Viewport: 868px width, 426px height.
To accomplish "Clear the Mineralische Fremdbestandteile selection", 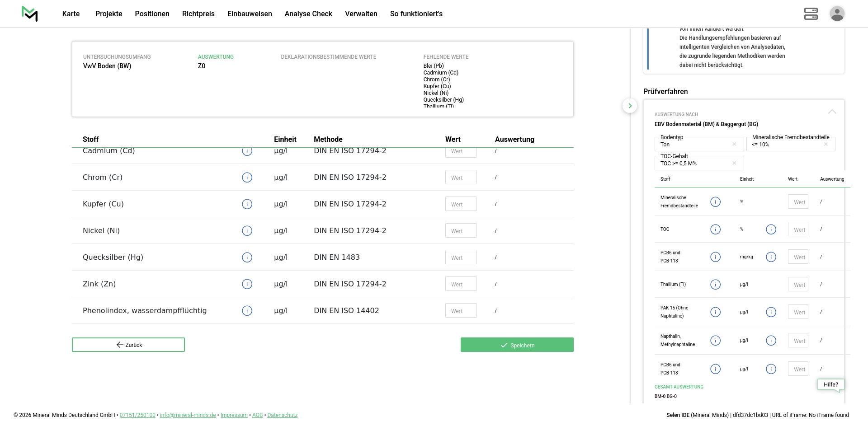I will [x=826, y=145].
